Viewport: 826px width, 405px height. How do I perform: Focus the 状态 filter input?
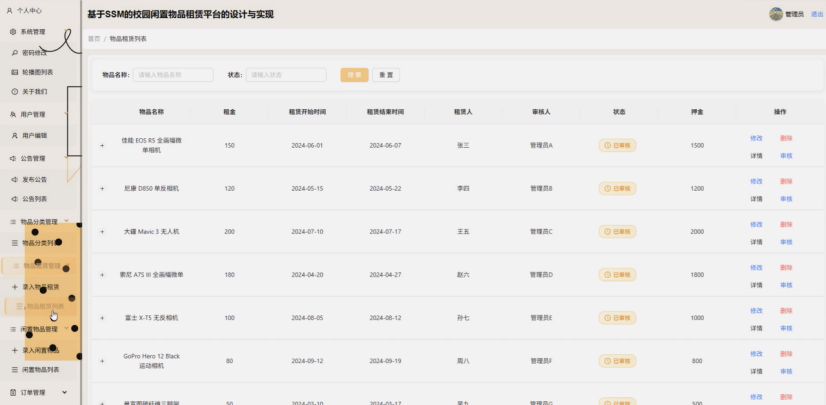[x=286, y=75]
